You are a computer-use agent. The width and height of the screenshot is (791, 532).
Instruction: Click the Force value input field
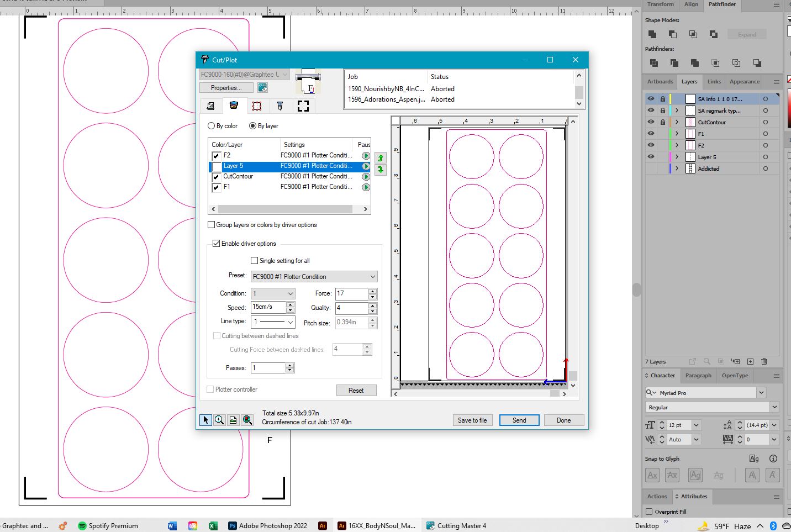click(x=351, y=293)
